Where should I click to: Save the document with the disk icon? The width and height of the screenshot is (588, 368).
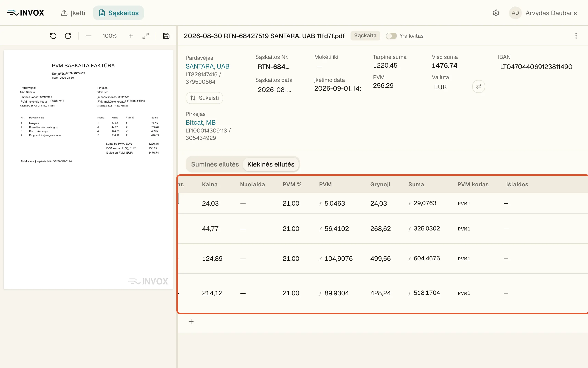click(x=166, y=36)
